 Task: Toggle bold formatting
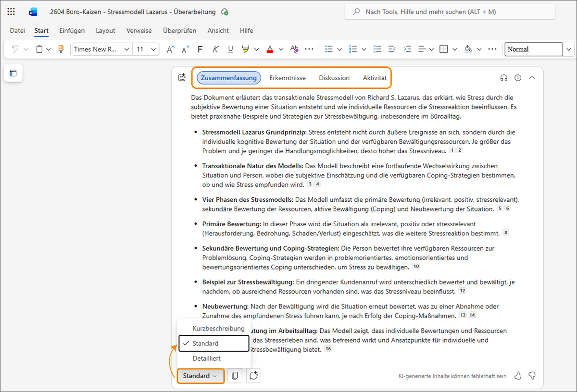(x=200, y=49)
